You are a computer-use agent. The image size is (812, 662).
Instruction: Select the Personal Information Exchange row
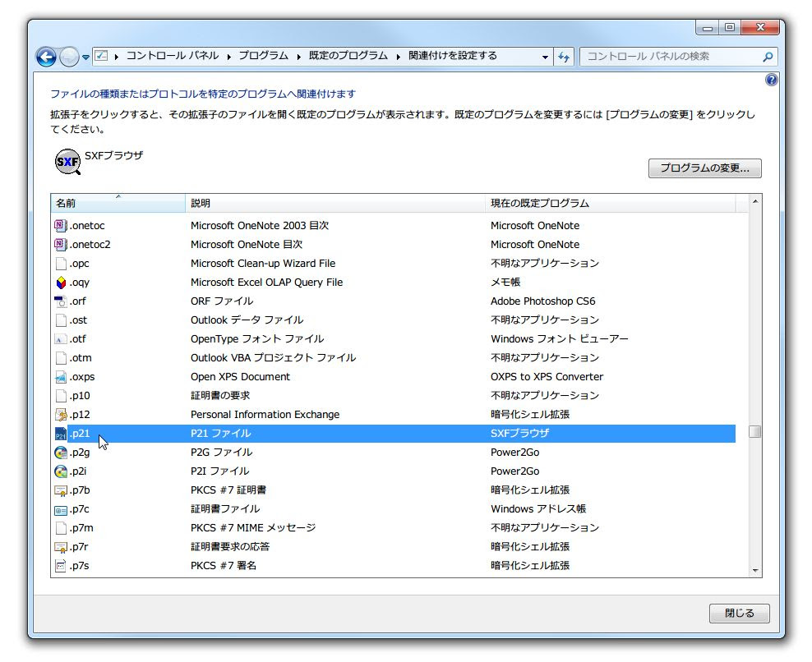coord(394,415)
